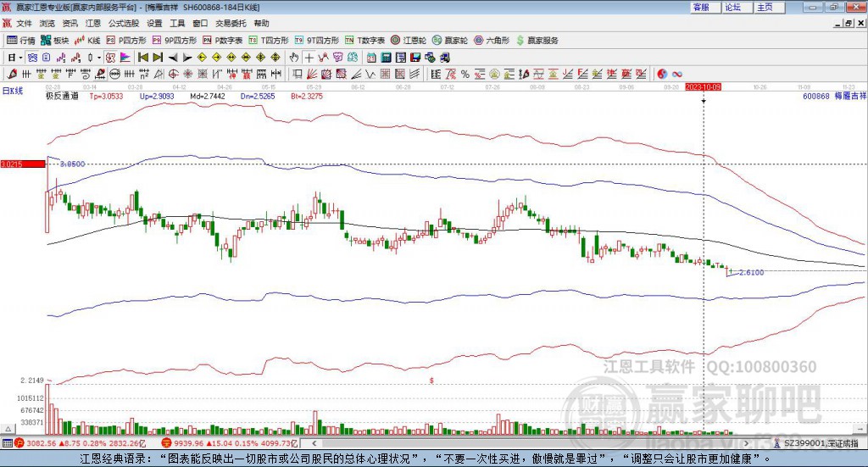Open the P数字表 tool
The width and height of the screenshot is (868, 467).
[x=223, y=41]
